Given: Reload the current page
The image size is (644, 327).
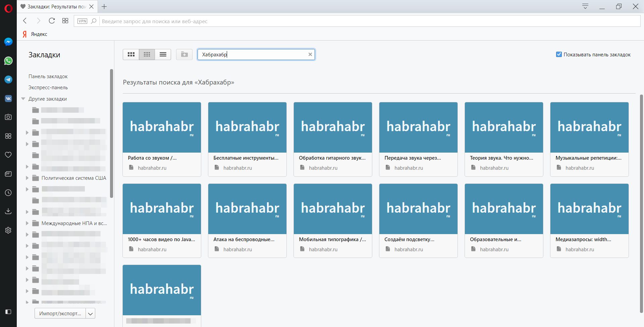Looking at the screenshot, I should pos(52,21).
